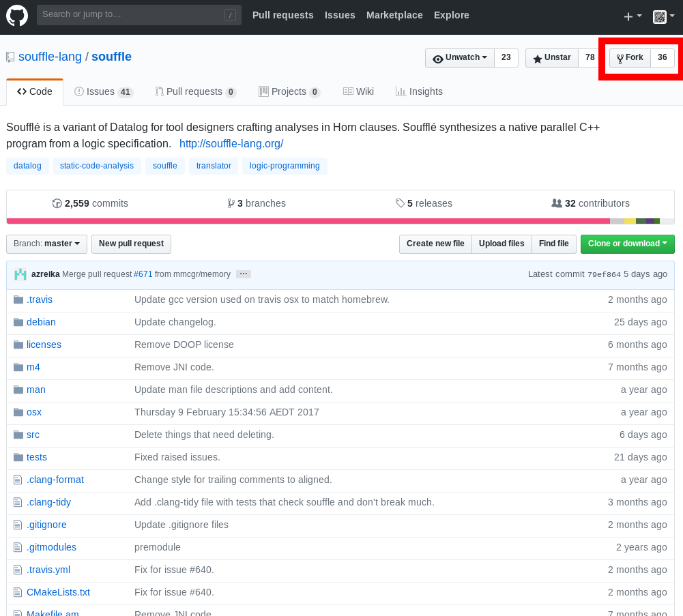This screenshot has height=616, width=683.
Task: Click the branches git-branch icon
Action: [231, 203]
